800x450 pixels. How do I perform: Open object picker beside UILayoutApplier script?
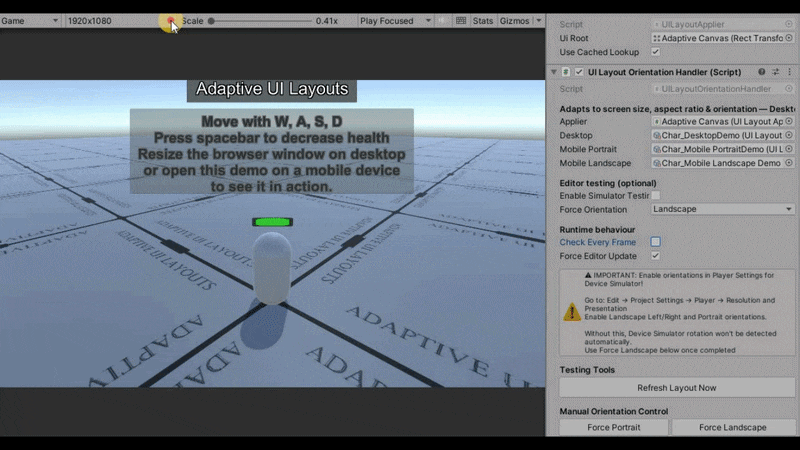(x=789, y=24)
